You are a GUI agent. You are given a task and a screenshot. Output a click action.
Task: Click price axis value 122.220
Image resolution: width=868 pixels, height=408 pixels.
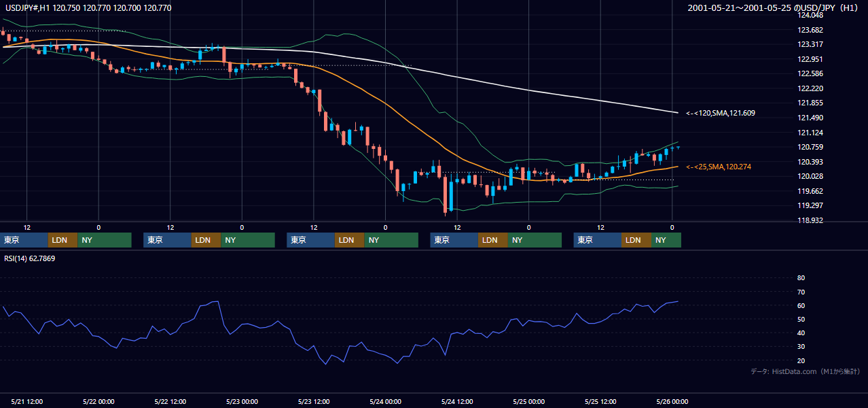pyautogui.click(x=810, y=88)
